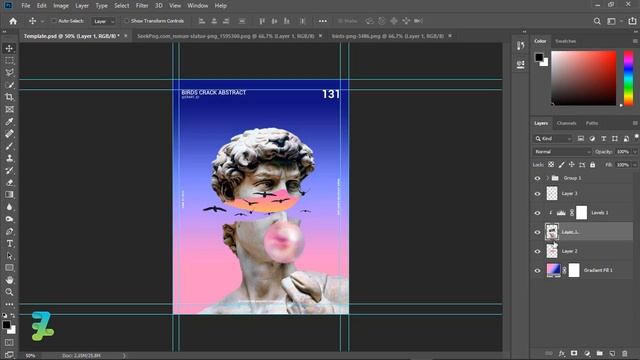The height and width of the screenshot is (360, 640).
Task: Select the Pen tool
Action: [9, 231]
